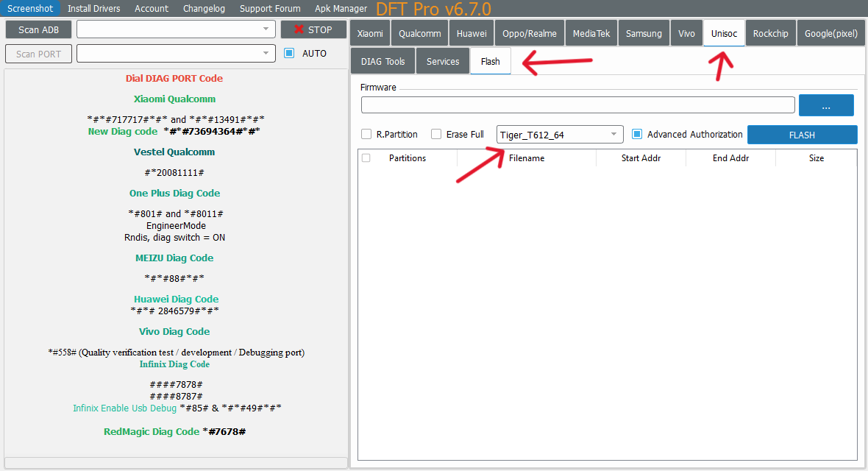
Task: Open the port selection dropdown
Action: [x=176, y=54]
